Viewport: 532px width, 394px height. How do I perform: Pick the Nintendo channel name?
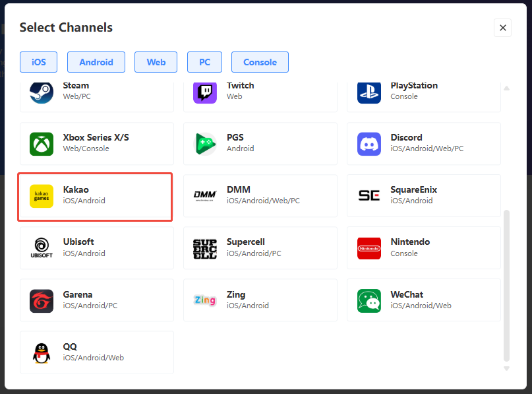tap(410, 242)
